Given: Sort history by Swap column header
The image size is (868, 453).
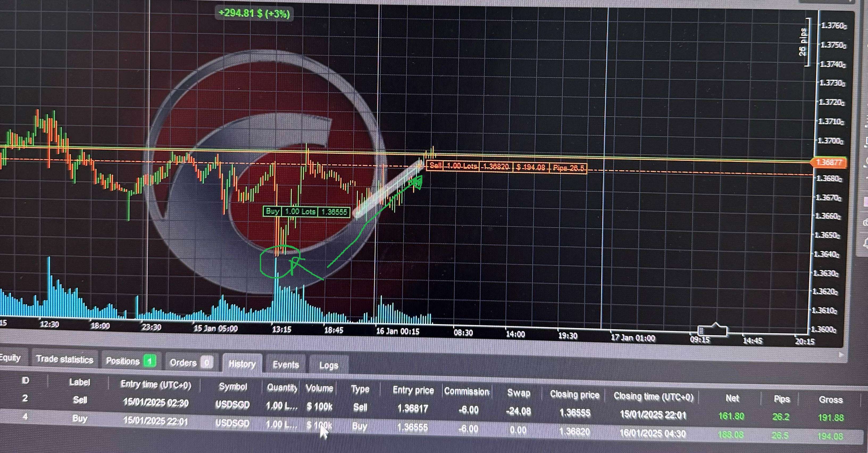Looking at the screenshot, I should click(519, 393).
